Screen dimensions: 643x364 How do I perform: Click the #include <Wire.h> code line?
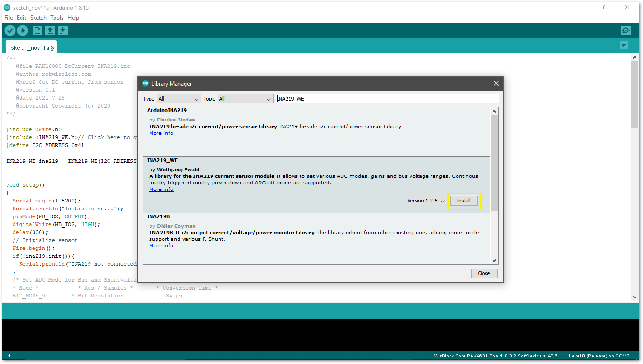(x=34, y=129)
